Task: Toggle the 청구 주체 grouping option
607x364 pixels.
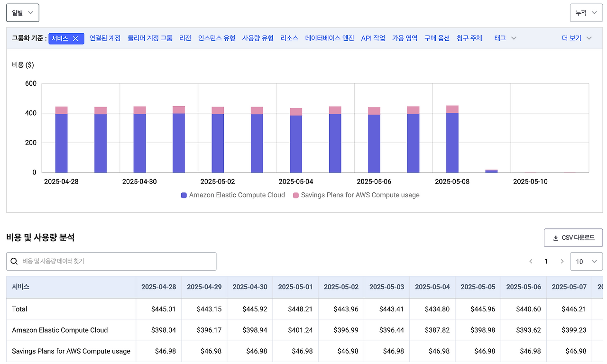Action: [469, 38]
